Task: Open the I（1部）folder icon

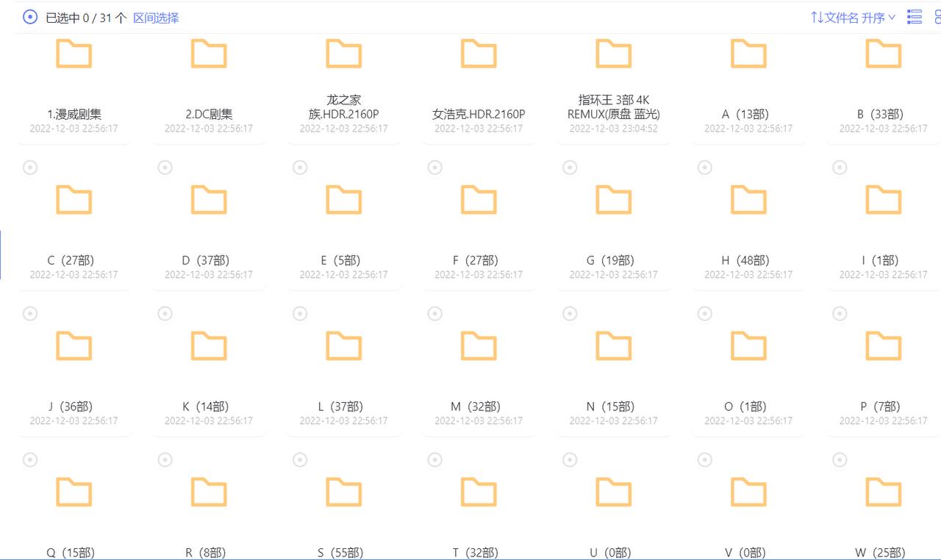Action: [884, 199]
